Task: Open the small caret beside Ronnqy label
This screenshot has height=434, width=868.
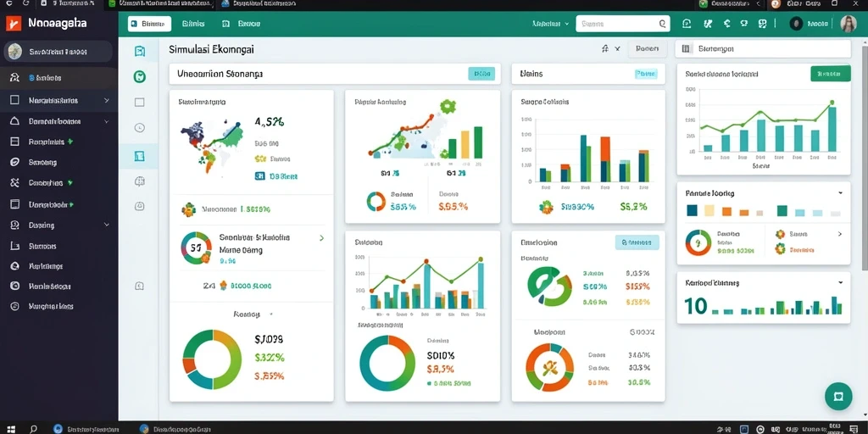Action: (270, 314)
